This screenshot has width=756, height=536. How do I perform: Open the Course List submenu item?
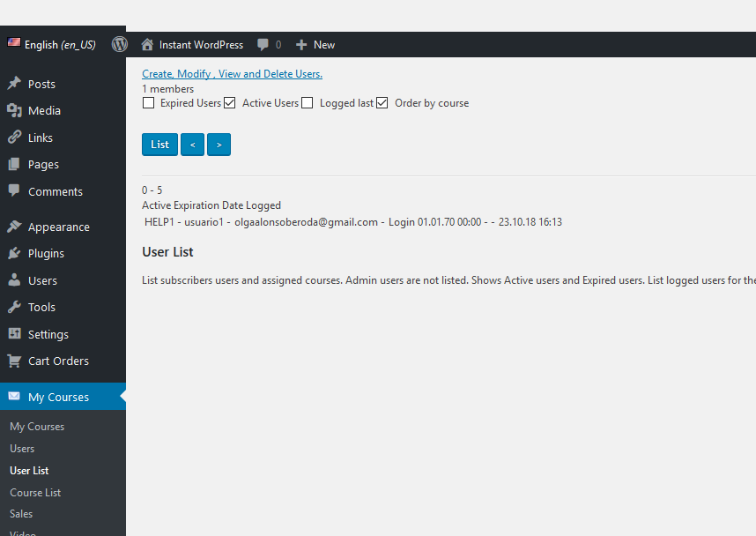pos(35,493)
